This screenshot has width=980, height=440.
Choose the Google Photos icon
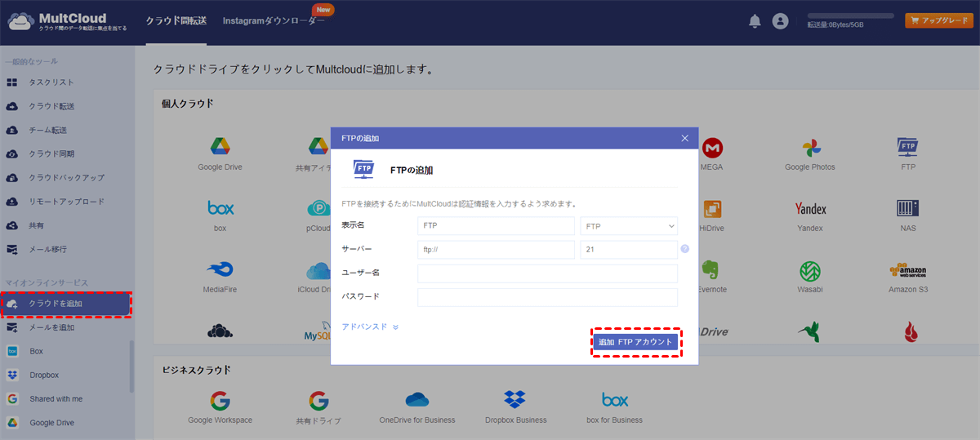click(x=810, y=147)
